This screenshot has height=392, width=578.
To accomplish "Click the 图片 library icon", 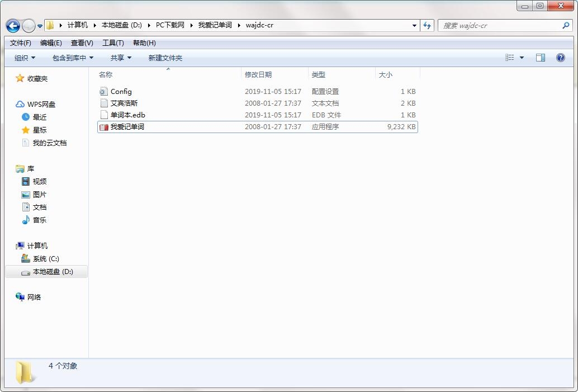I will (x=26, y=195).
